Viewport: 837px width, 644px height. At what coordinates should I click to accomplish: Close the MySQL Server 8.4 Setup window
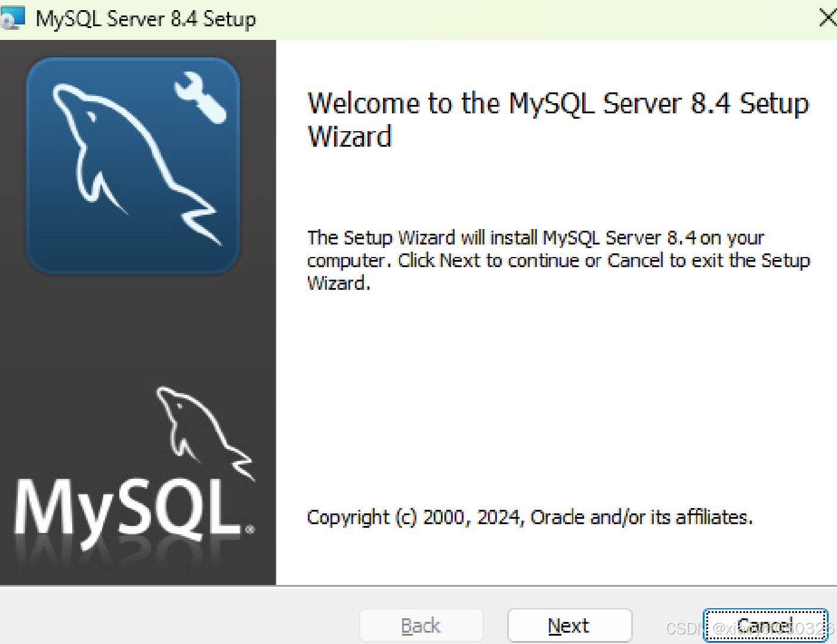[827, 18]
